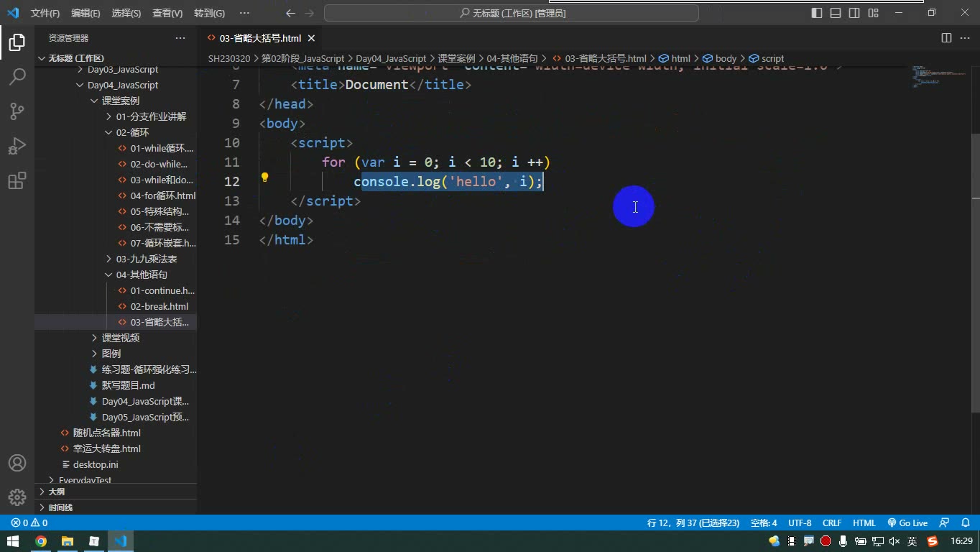
Task: Expand the 03-九九乘法表 folder
Action: pyautogui.click(x=116, y=259)
